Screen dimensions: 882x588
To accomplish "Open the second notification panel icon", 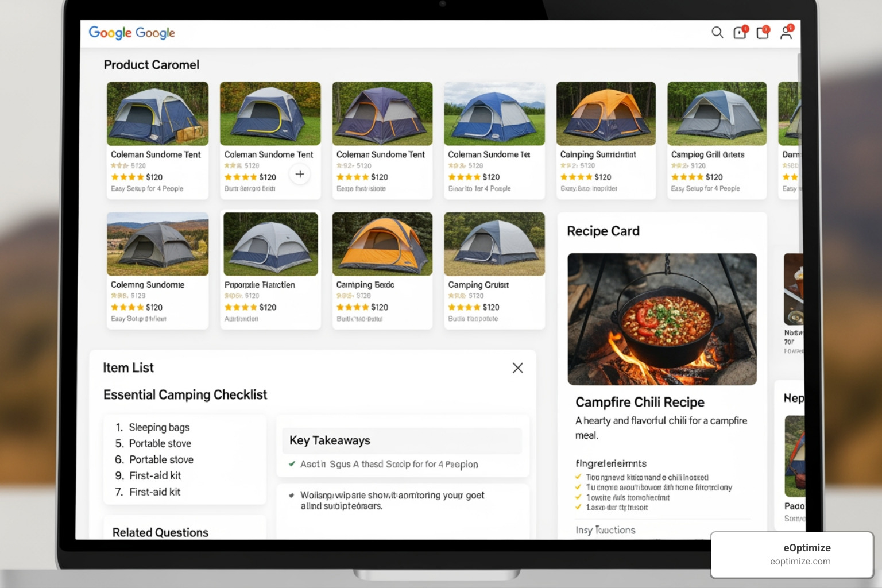I will (x=763, y=33).
